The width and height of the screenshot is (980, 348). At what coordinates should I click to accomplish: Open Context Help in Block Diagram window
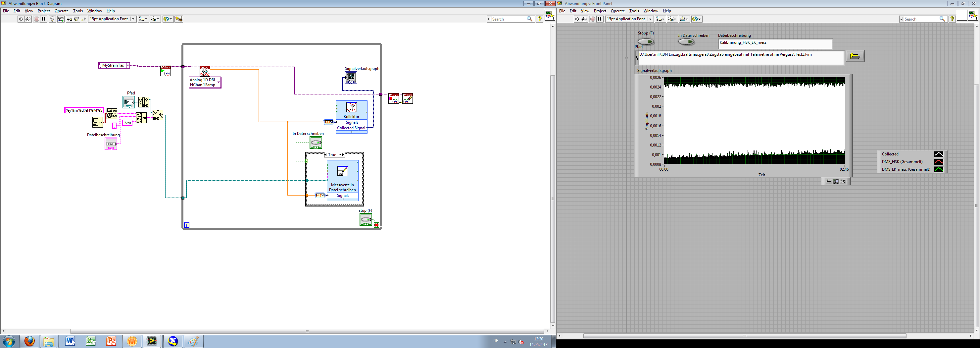(539, 19)
